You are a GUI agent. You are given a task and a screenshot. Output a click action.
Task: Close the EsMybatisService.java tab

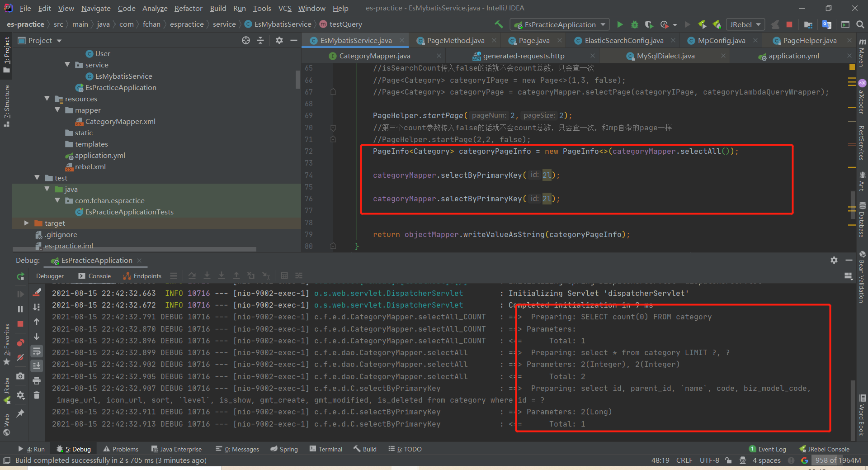(401, 40)
